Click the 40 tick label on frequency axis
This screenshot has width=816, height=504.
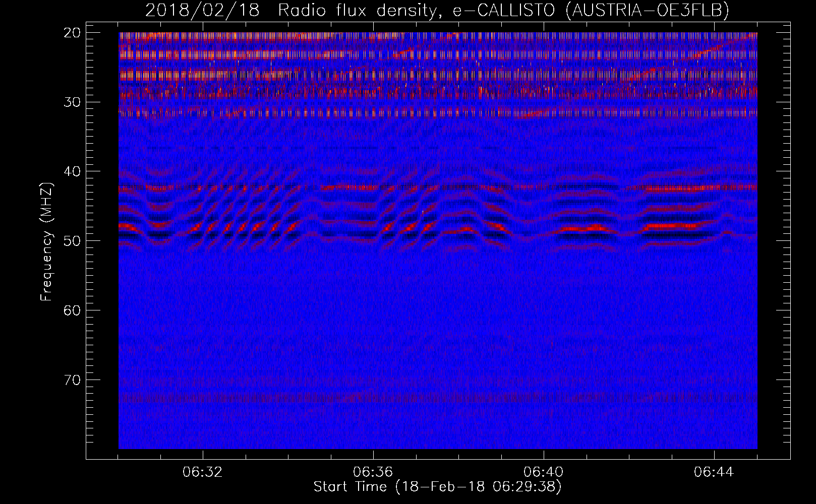click(x=73, y=171)
